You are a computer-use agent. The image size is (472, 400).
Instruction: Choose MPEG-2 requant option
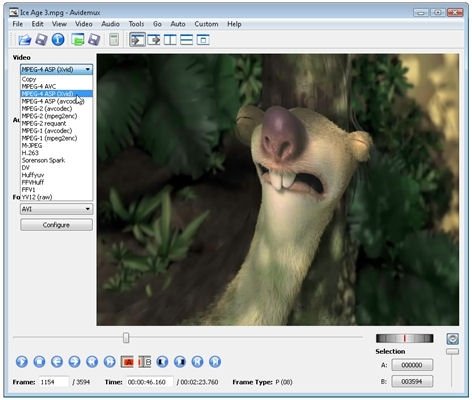[x=57, y=123]
